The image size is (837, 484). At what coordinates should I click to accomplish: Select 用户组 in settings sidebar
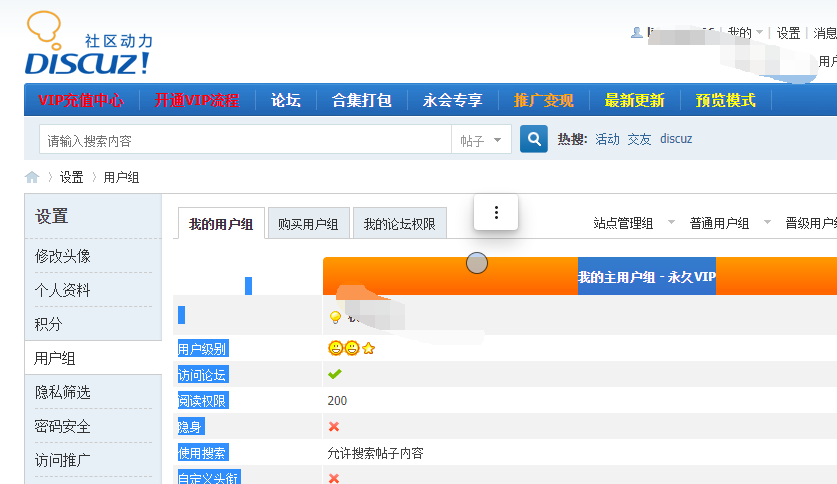[55, 358]
